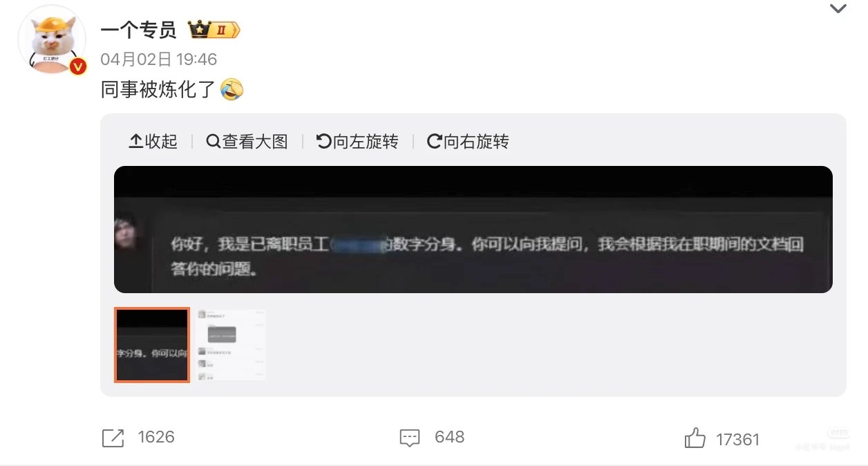Image resolution: width=868 pixels, height=466 pixels.
Task: Open the post options chevron menu
Action: click(838, 9)
